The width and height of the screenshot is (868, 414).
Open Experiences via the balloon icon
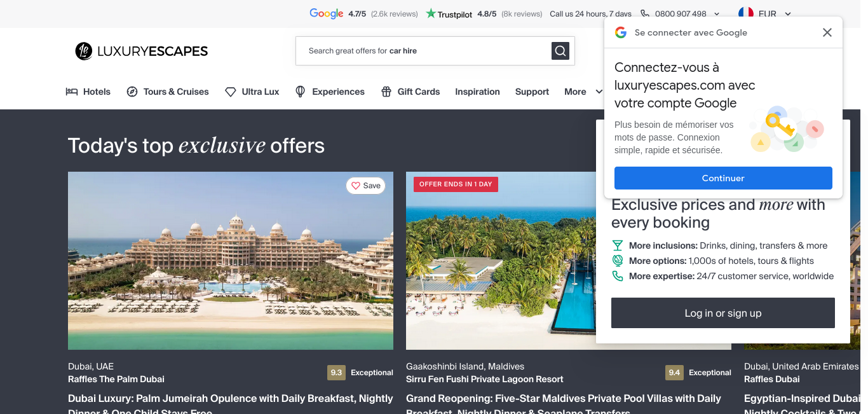coord(301,92)
